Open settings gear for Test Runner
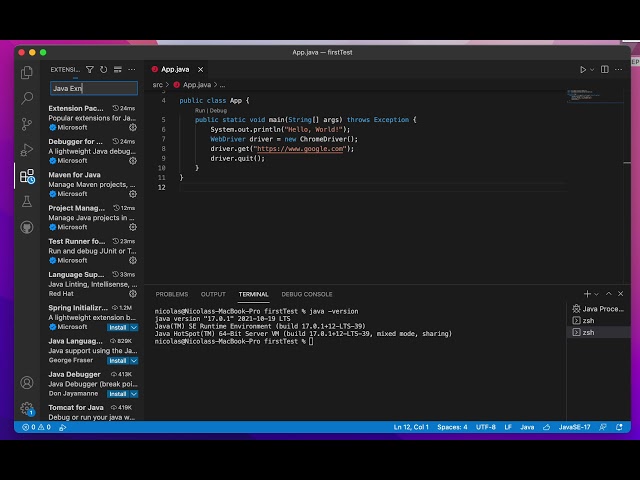 (133, 260)
